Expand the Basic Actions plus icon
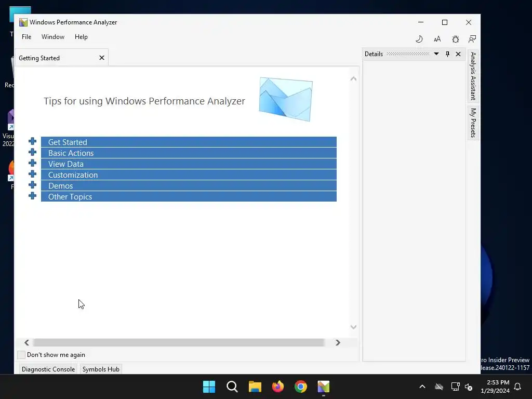 33,152
